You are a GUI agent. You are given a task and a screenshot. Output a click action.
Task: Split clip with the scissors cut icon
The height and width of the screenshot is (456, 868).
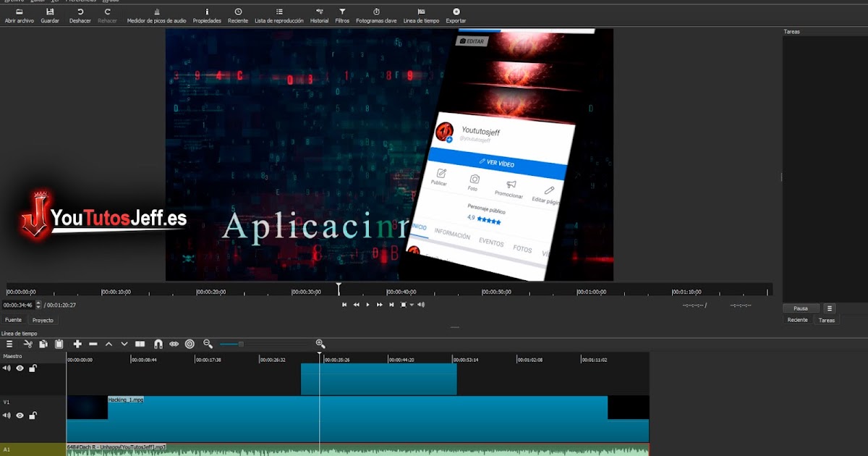(x=27, y=344)
